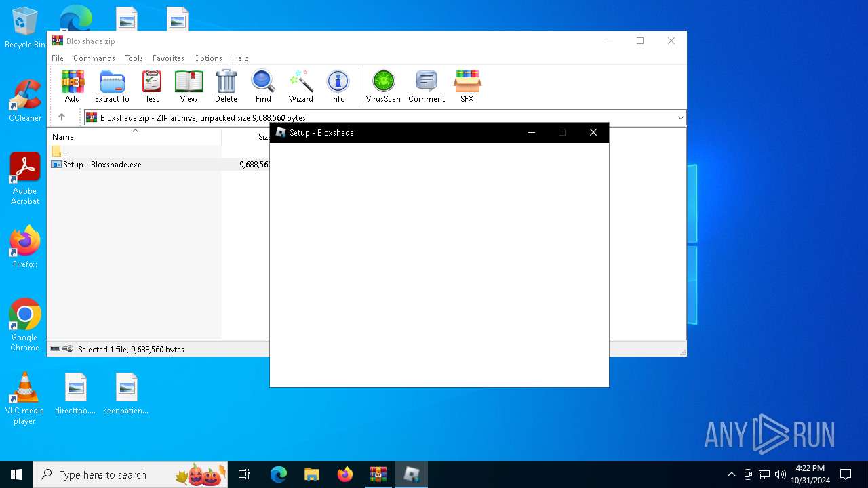Open Task View on the taskbar
The width and height of the screenshot is (868, 488).
point(245,474)
